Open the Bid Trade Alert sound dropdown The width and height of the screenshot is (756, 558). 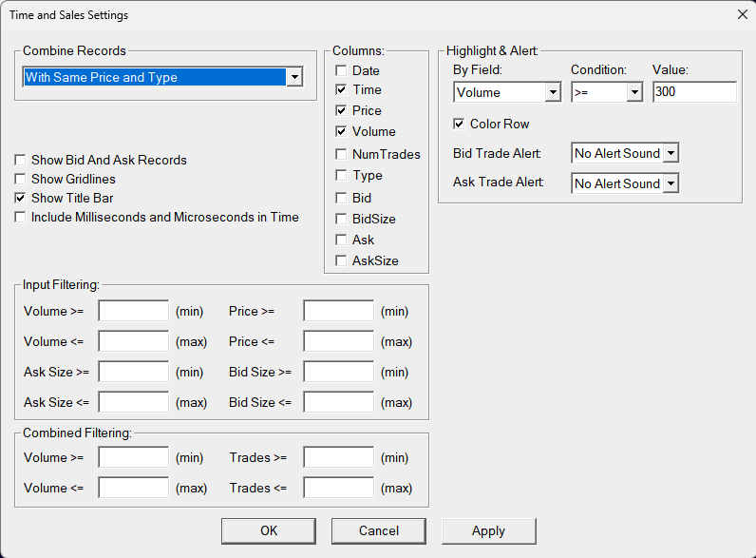click(671, 153)
